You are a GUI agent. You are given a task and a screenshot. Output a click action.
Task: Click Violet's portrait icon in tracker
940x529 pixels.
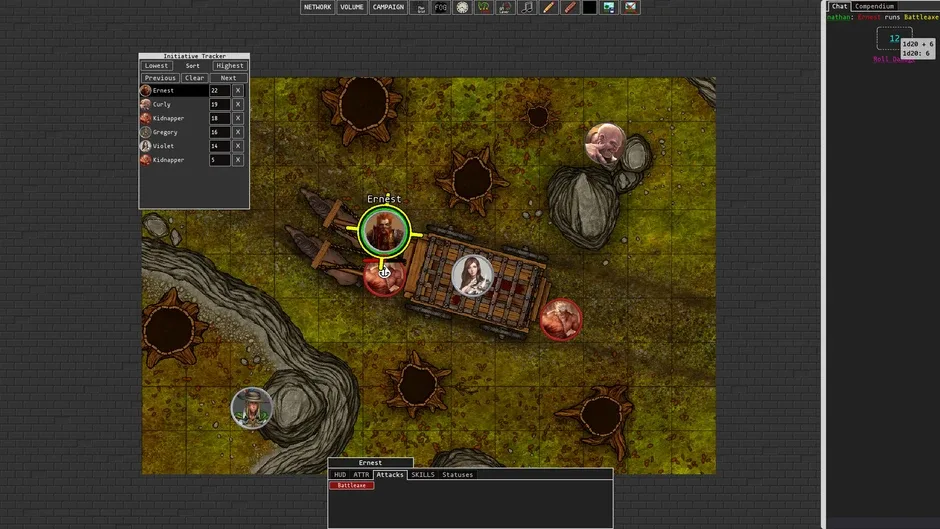pos(146,146)
